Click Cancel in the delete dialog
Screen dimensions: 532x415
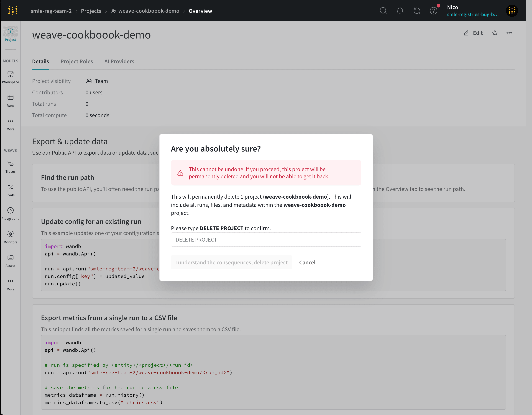pos(307,262)
